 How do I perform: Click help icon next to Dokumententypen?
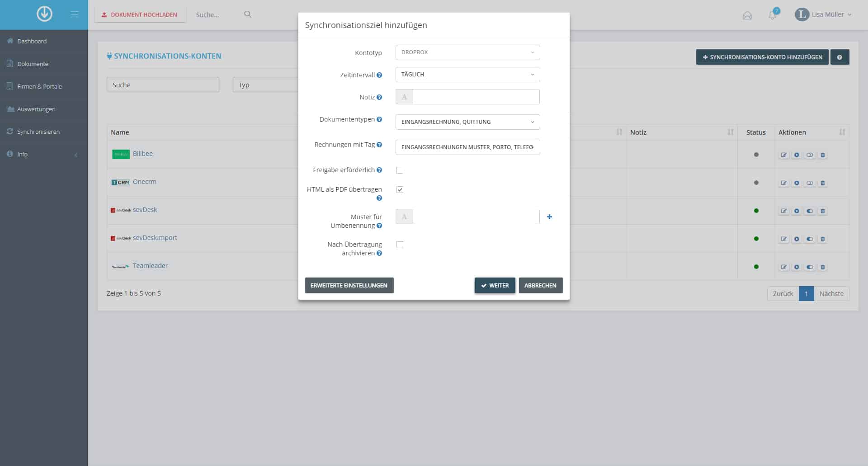coord(379,119)
